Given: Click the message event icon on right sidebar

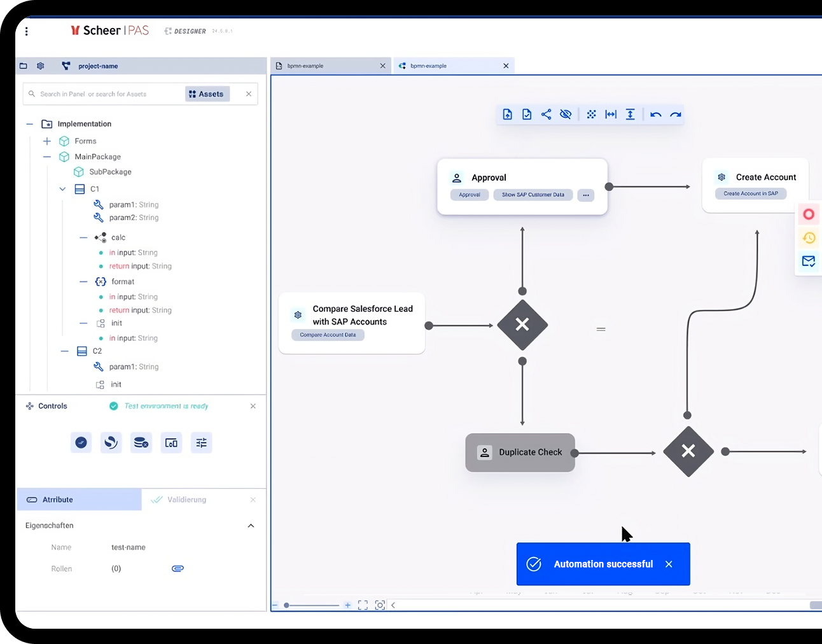Looking at the screenshot, I should (x=809, y=261).
